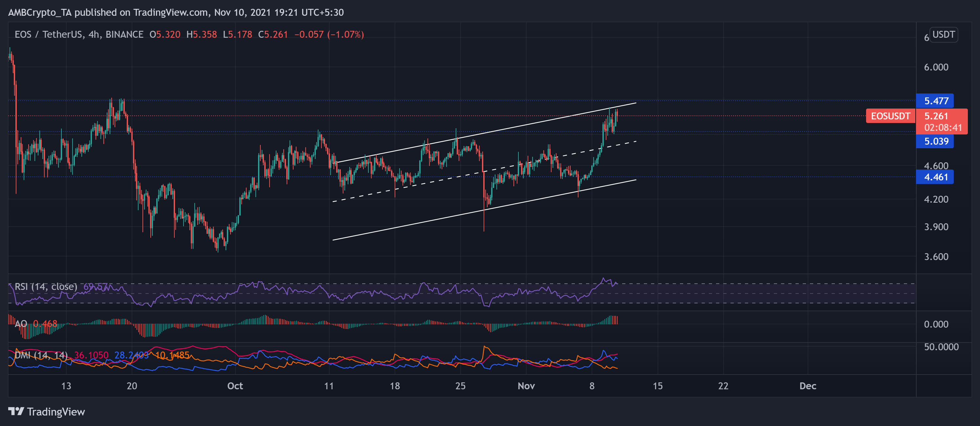
Task: Click the TradingView logo icon
Action: click(16, 412)
